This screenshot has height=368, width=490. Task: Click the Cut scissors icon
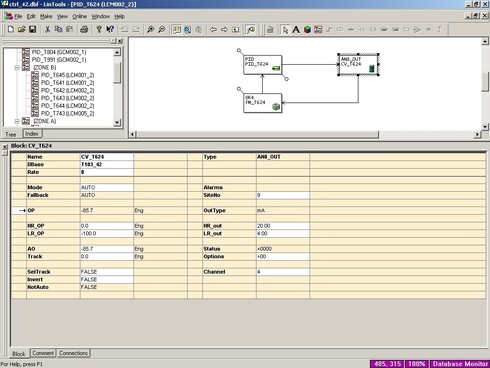pyautogui.click(x=47, y=30)
